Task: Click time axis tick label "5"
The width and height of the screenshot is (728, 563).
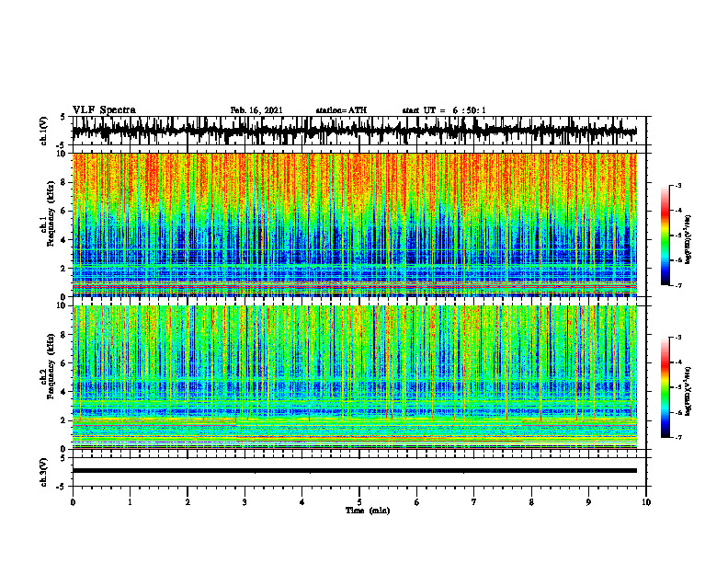Action: click(359, 502)
